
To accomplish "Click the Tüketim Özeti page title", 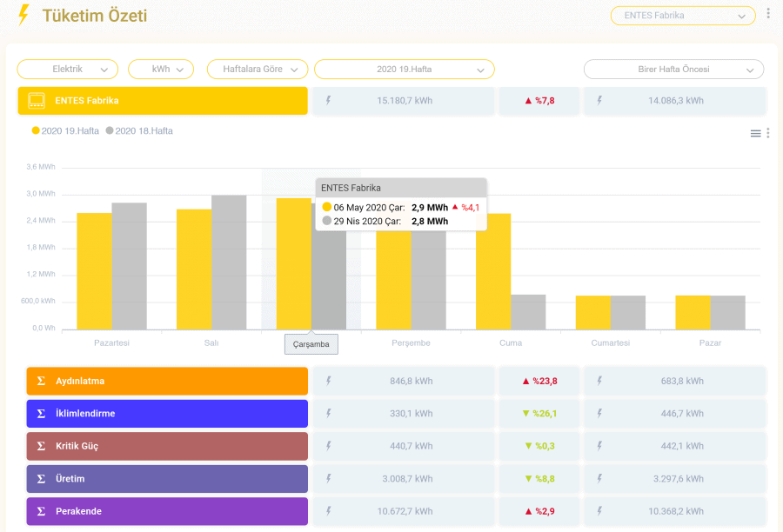I will click(94, 16).
